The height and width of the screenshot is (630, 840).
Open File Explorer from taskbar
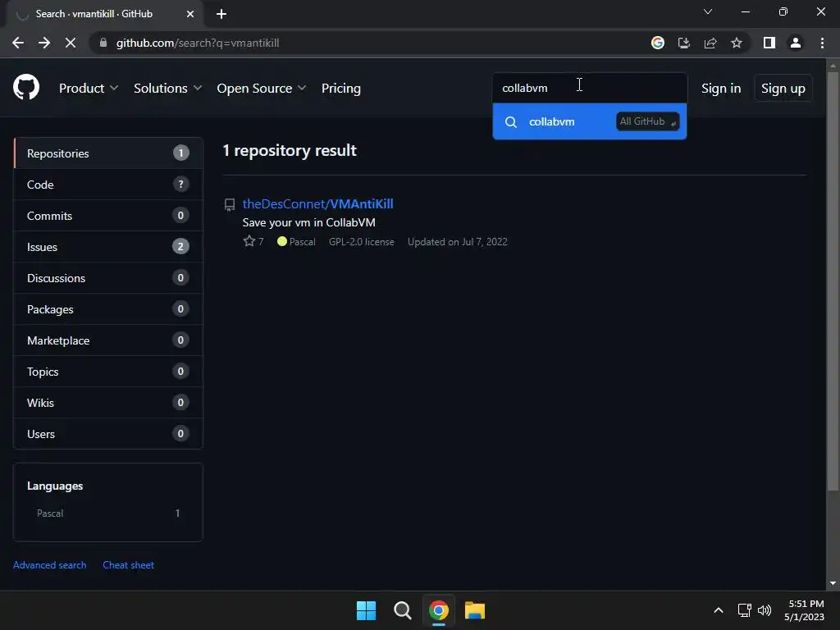tap(475, 610)
